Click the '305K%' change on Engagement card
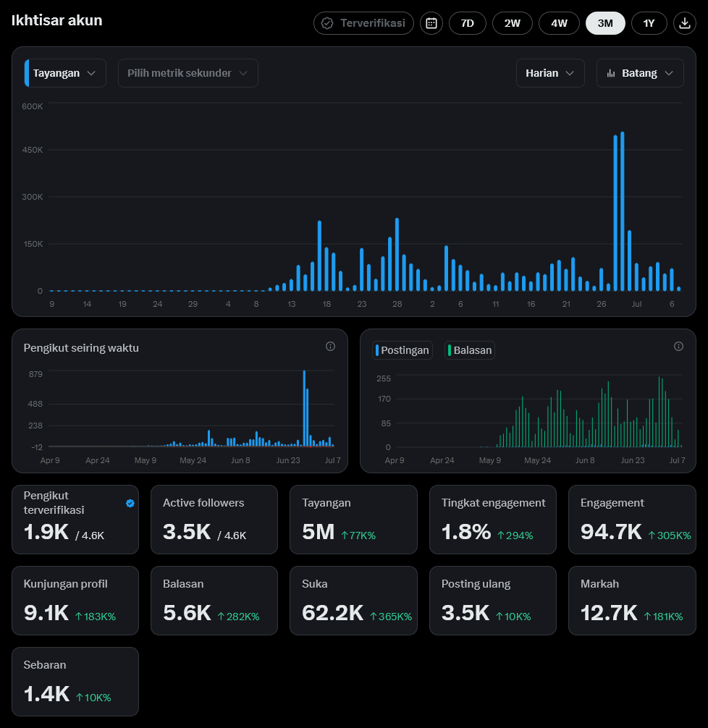708x728 pixels. [x=670, y=536]
